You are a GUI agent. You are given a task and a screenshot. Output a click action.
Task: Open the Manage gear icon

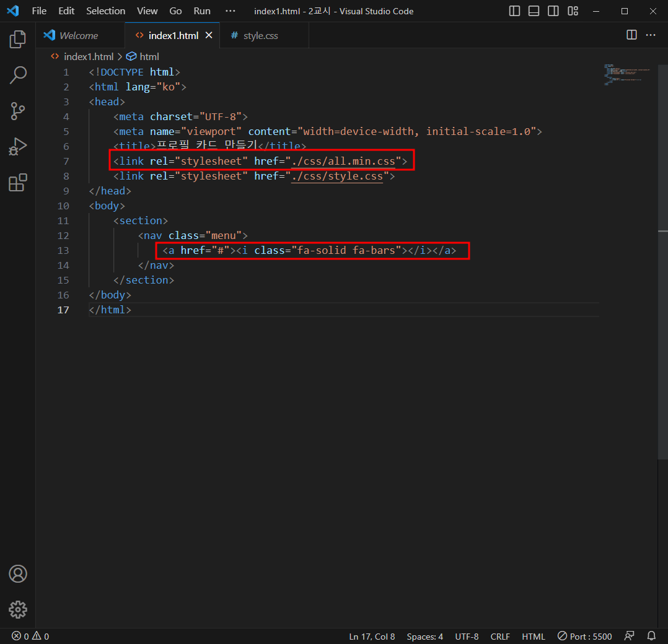[17, 609]
